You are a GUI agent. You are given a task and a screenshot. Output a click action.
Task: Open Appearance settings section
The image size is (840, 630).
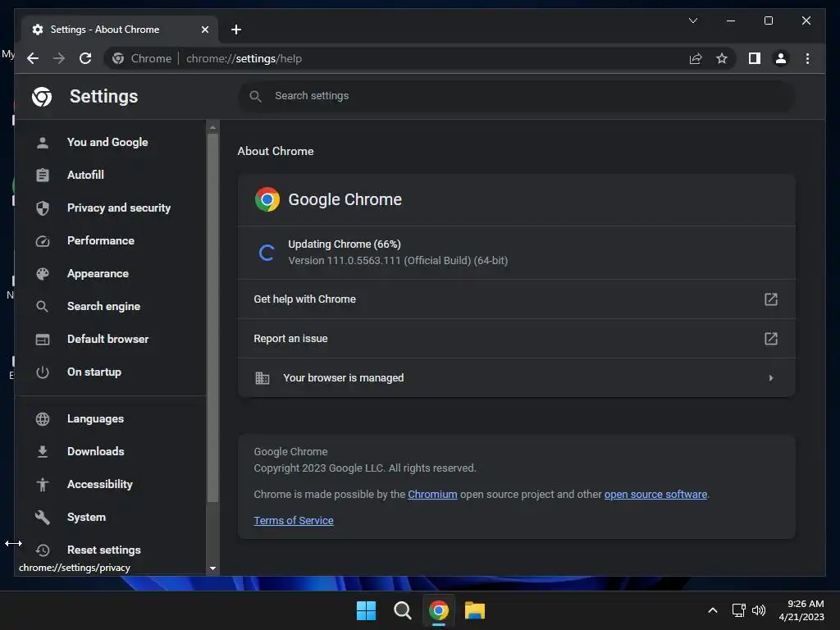click(98, 273)
